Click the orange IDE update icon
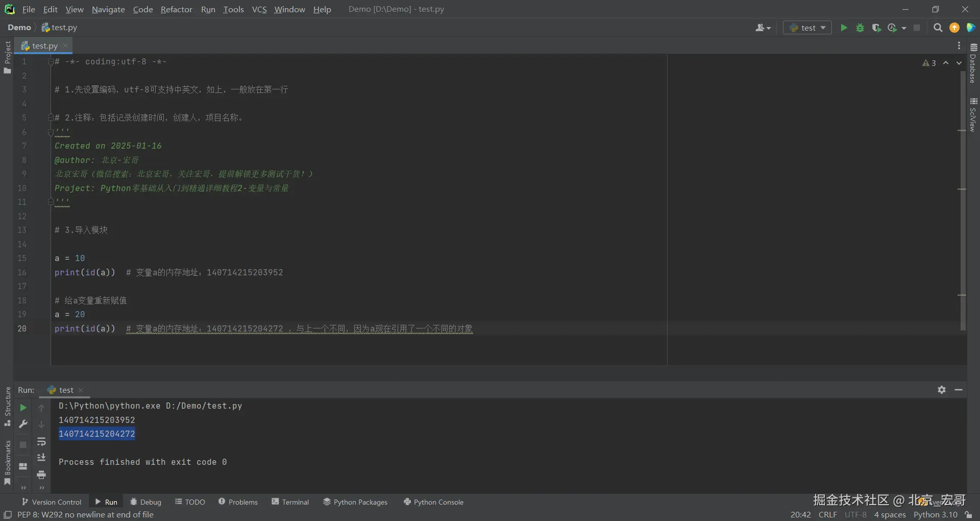 [954, 28]
